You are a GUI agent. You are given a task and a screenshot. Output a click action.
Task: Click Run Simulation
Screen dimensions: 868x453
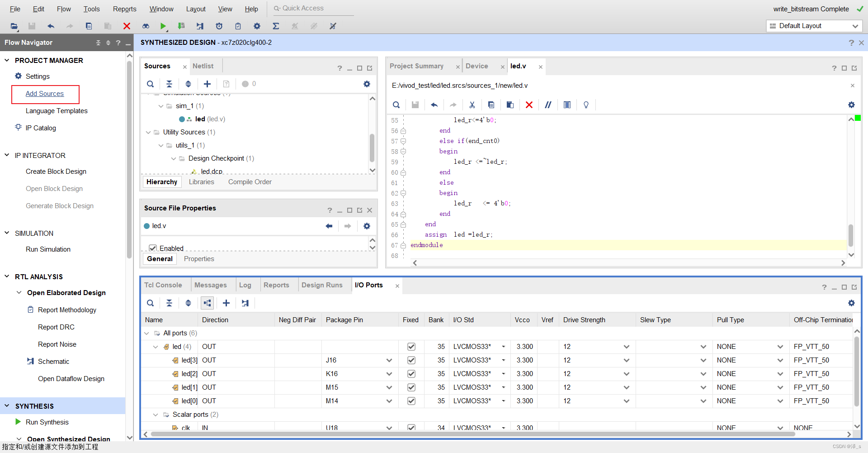coord(48,249)
